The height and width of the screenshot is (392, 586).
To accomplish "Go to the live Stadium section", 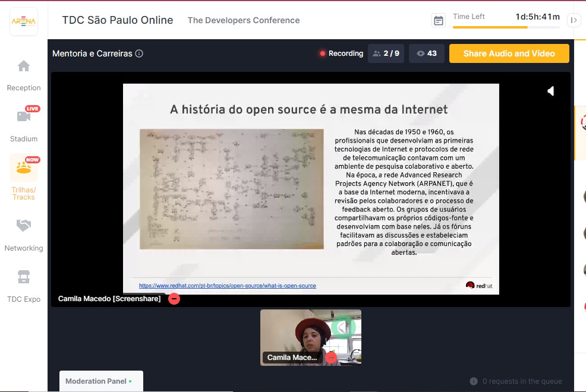I will click(x=24, y=116).
